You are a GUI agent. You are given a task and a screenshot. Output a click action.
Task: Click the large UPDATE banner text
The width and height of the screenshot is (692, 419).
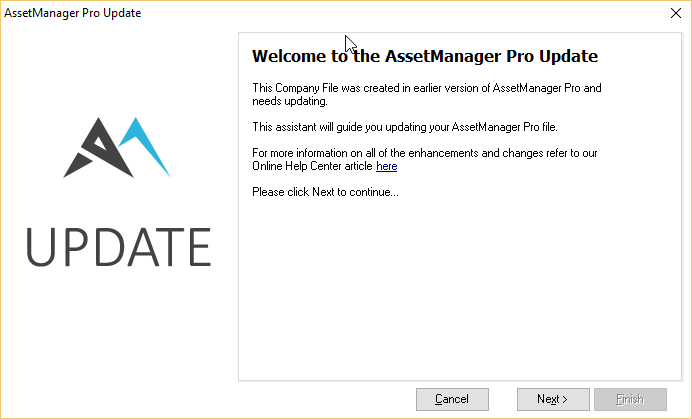(x=119, y=247)
